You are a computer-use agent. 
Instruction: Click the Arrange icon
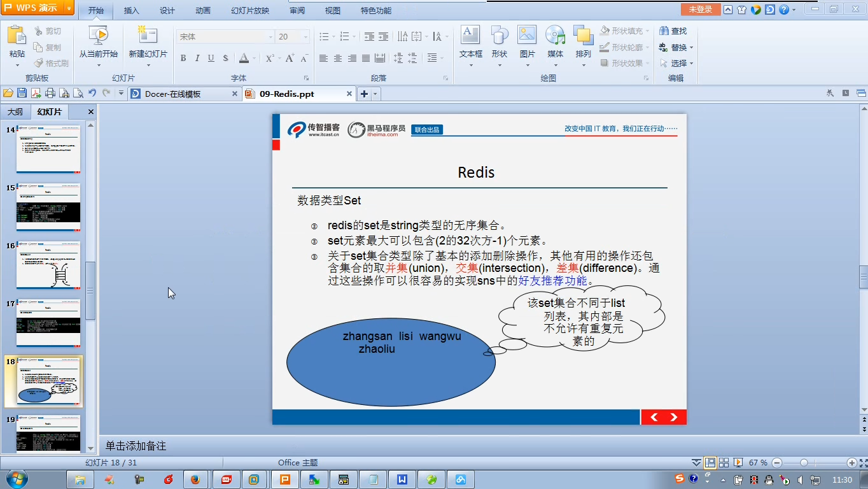click(x=583, y=36)
